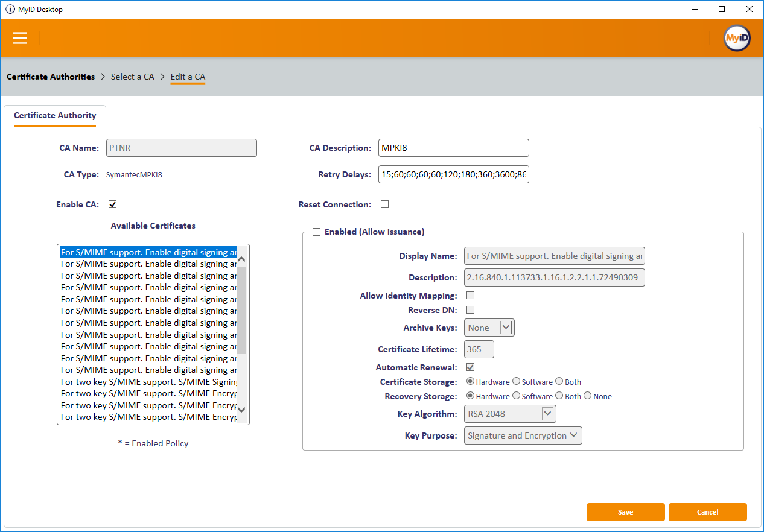Select Hardware for Certificate Storage
This screenshot has height=532, width=764.
(471, 381)
